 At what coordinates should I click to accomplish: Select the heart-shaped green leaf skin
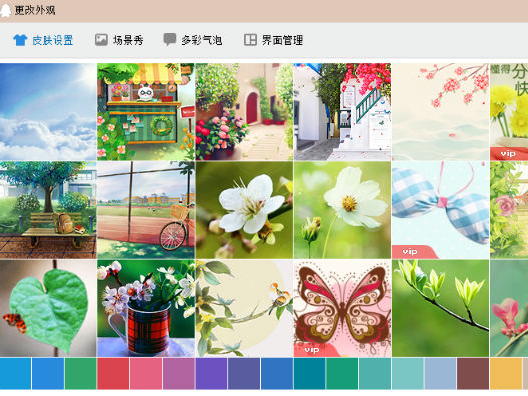point(48,308)
